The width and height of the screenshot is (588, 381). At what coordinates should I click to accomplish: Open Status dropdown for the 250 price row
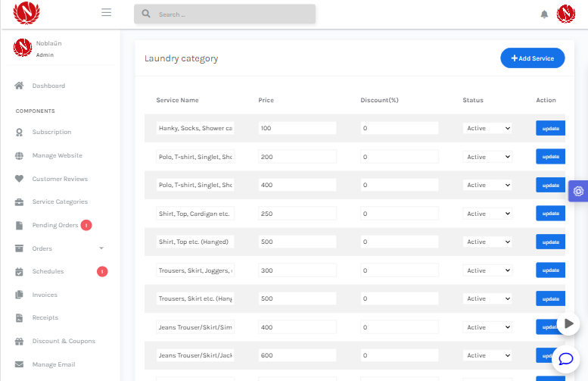tap(487, 214)
